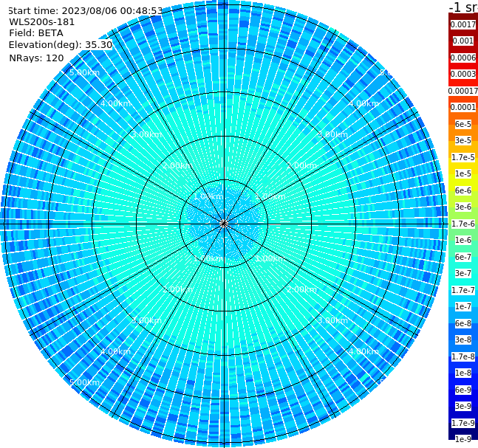Select the 1e-7 colorbar value
The height and width of the screenshot is (448, 478).
463,306
